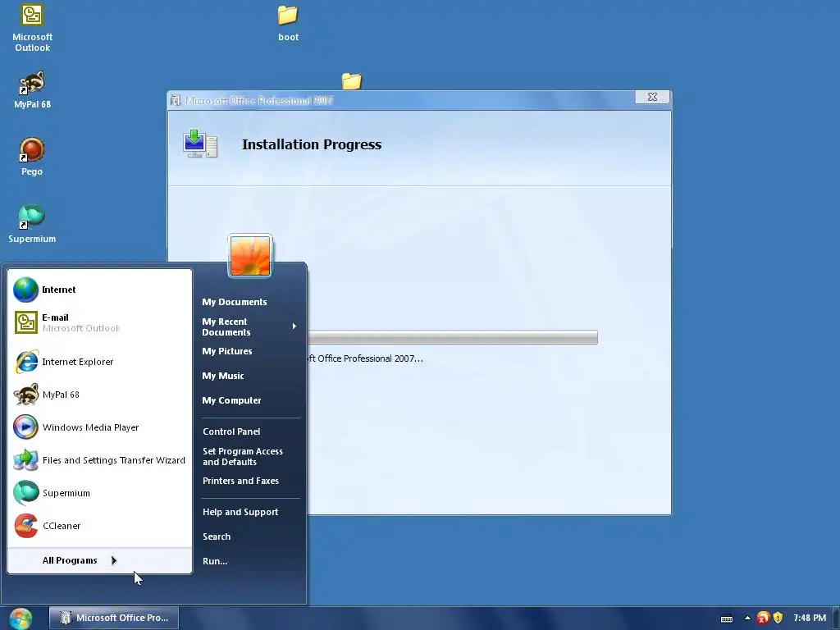Select Microsoft Outlook desktop shortcut
840x630 pixels.
[x=32, y=29]
